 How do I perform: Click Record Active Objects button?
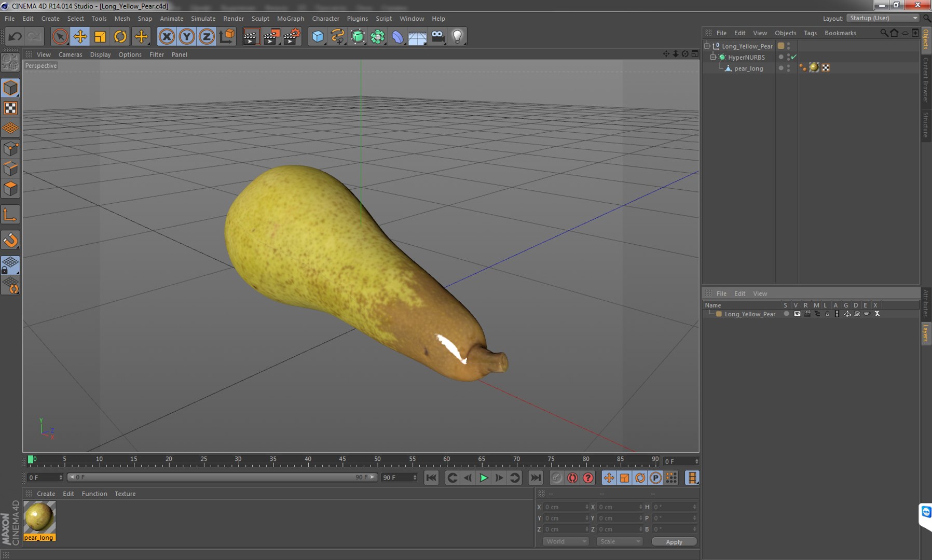(556, 478)
